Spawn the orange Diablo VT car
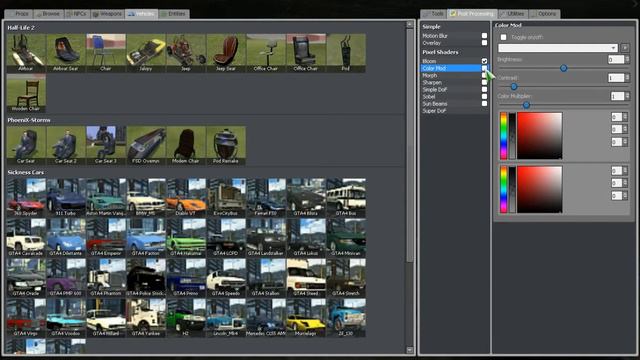Viewport: 640px width, 360px height. [186, 198]
